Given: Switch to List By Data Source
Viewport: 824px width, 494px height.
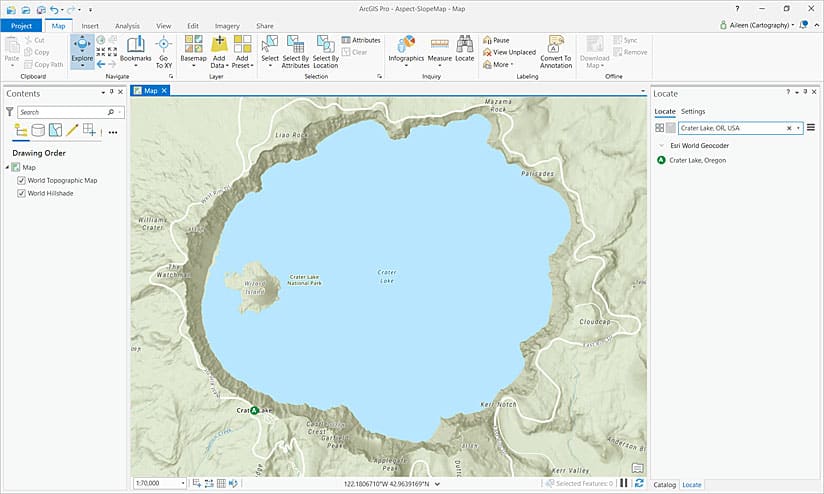Looking at the screenshot, I should coord(38,130).
